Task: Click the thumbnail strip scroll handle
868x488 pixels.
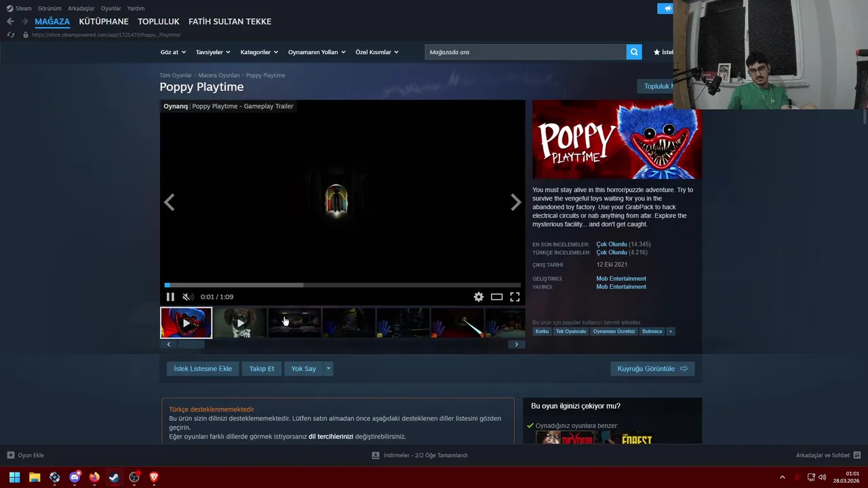Action: click(x=191, y=344)
